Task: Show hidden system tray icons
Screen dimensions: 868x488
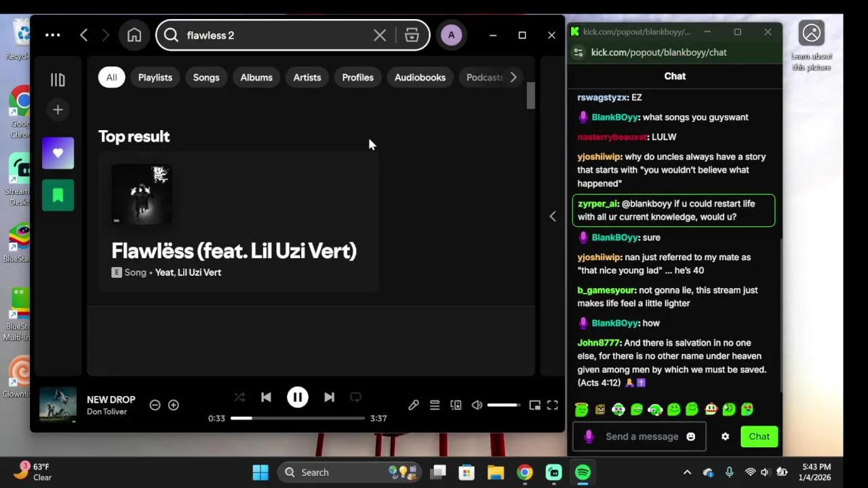Action: pos(687,472)
